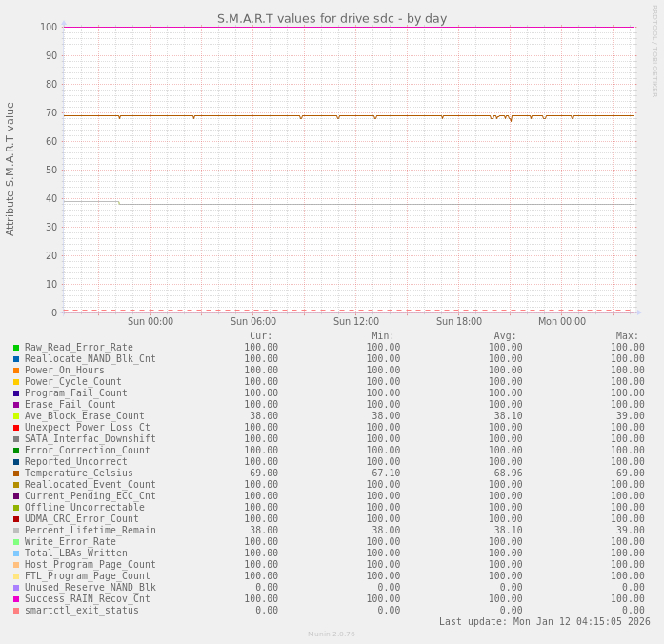Select the Unexpect_Power_Loss_Ct legend label

point(87,428)
